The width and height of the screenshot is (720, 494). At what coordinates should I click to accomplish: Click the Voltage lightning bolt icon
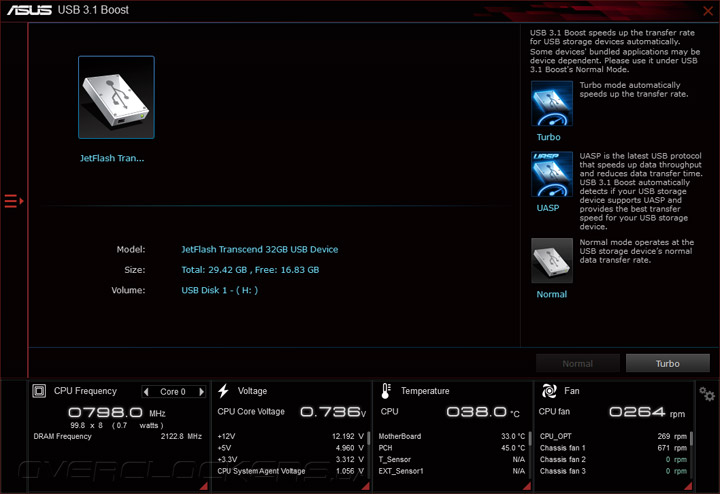[224, 391]
